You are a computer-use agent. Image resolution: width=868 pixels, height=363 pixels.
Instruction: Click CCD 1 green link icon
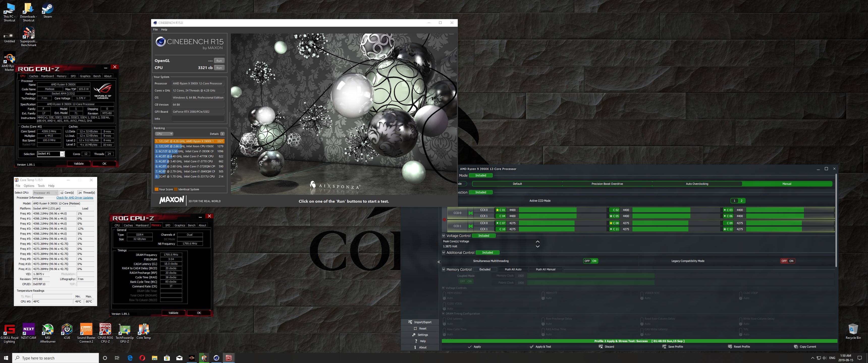[x=470, y=226]
